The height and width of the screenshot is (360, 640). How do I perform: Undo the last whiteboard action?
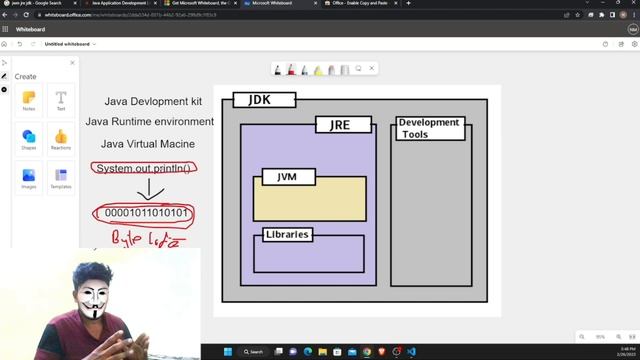(20, 44)
